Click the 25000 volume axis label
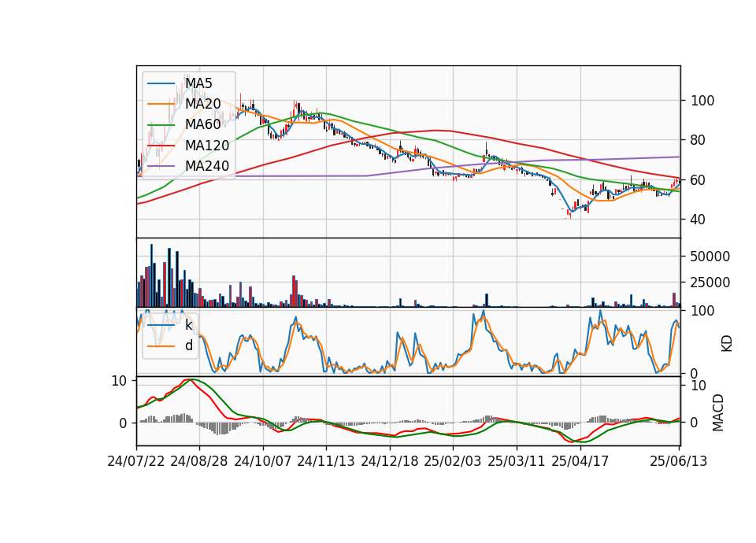756x543 pixels. point(710,283)
